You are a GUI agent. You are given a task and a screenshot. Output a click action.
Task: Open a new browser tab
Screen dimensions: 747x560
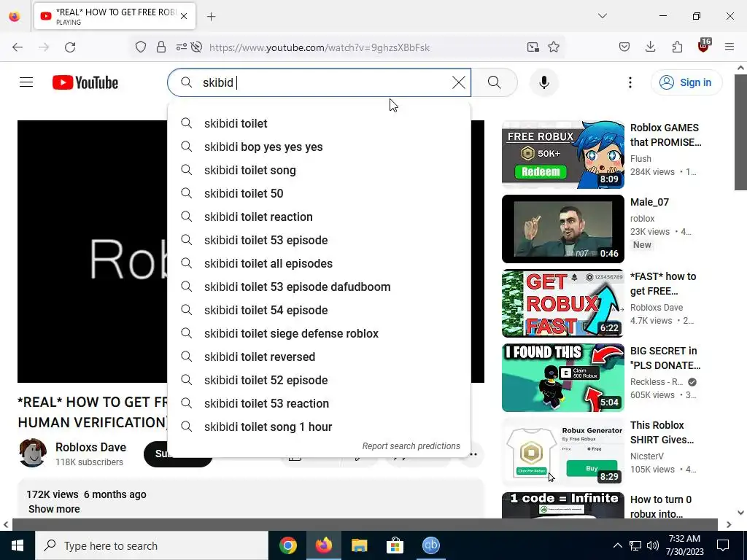(x=212, y=17)
